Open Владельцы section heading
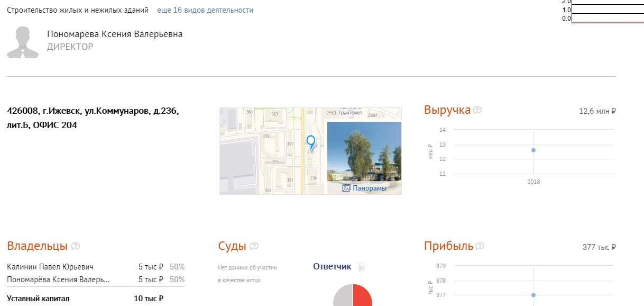The height and width of the screenshot is (306, 644). (x=37, y=246)
